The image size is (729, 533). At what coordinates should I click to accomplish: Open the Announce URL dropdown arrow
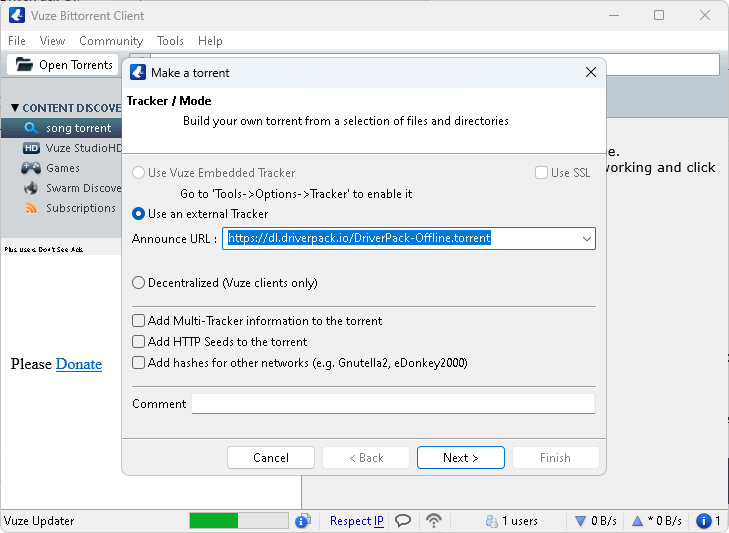tap(586, 239)
